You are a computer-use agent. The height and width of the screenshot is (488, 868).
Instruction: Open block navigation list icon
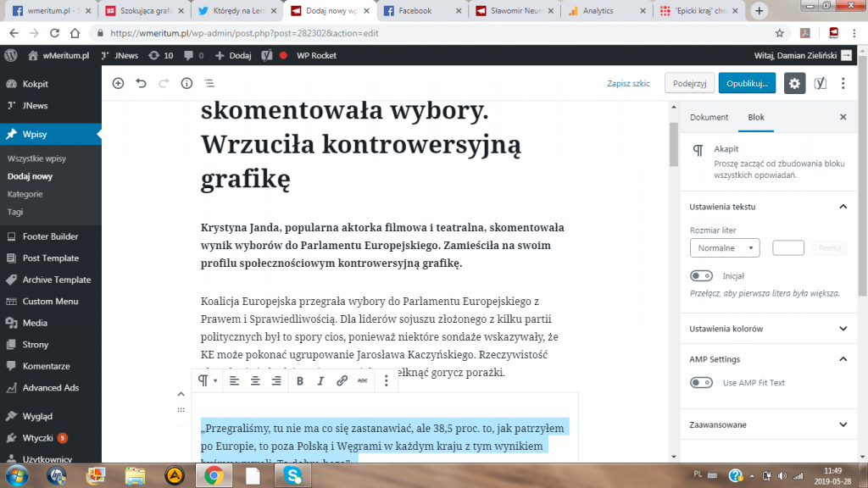tap(209, 83)
